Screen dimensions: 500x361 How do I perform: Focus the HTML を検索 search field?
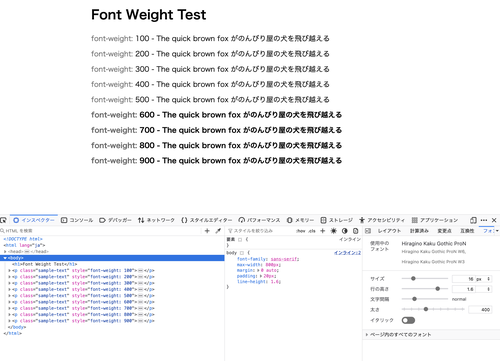pyautogui.click(x=100, y=231)
